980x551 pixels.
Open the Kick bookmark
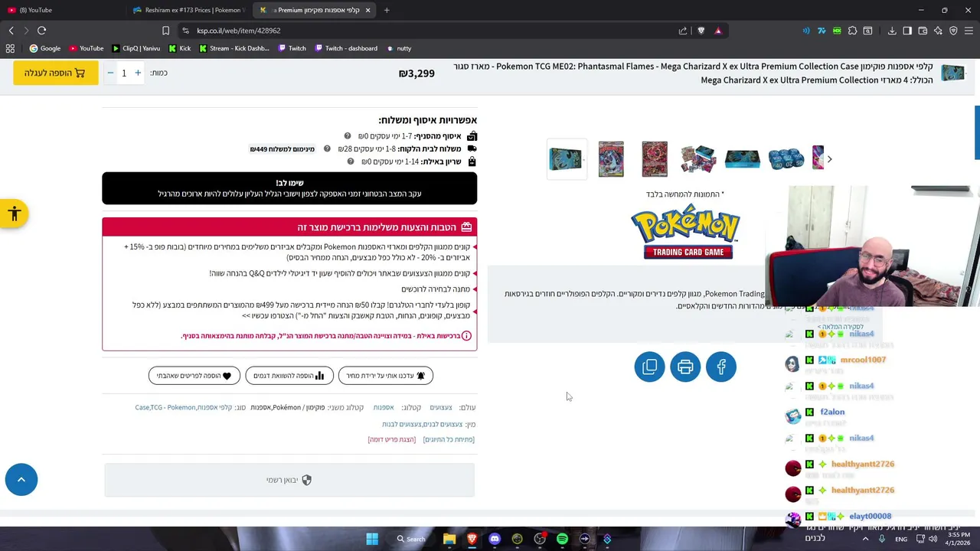tap(180, 48)
